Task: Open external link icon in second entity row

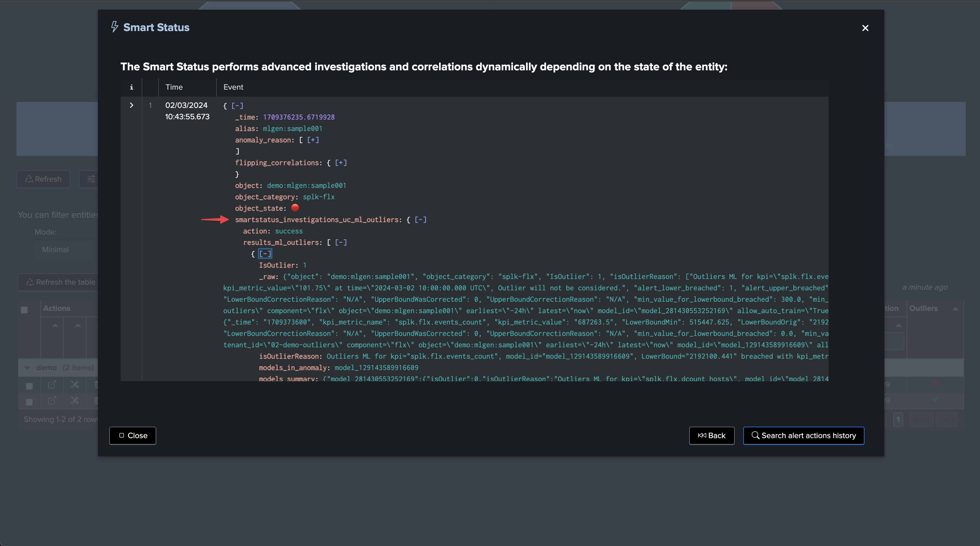Action: coord(52,401)
